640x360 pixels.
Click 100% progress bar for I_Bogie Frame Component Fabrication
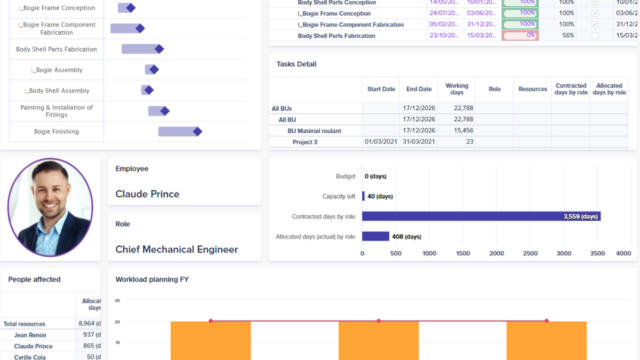point(520,24)
